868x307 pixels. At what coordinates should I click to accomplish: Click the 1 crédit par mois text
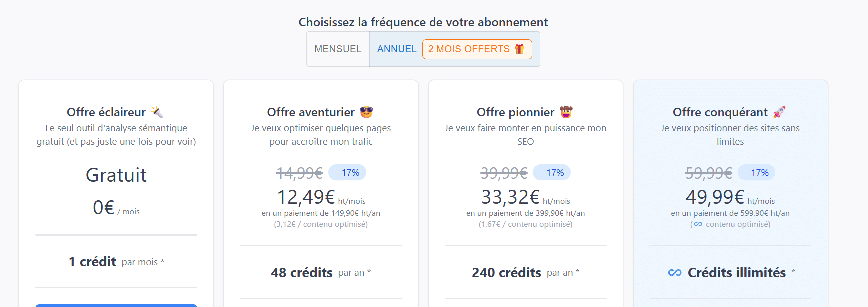click(x=116, y=262)
